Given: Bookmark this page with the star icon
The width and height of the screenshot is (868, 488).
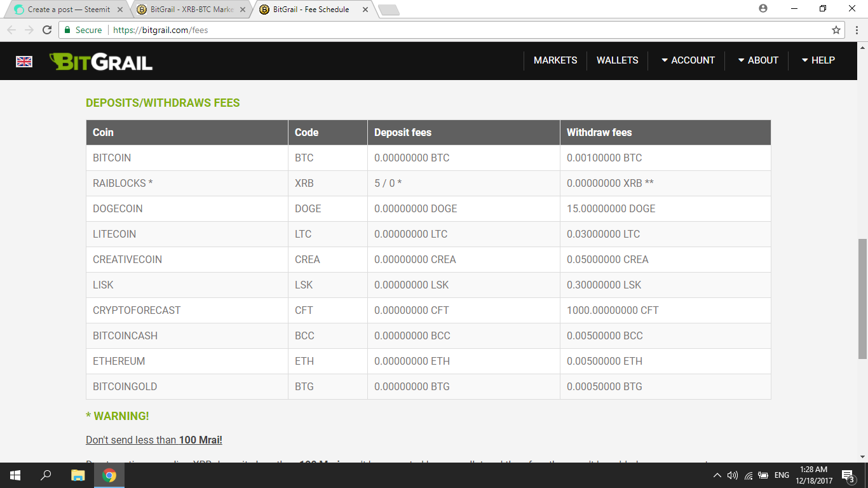Looking at the screenshot, I should [836, 30].
